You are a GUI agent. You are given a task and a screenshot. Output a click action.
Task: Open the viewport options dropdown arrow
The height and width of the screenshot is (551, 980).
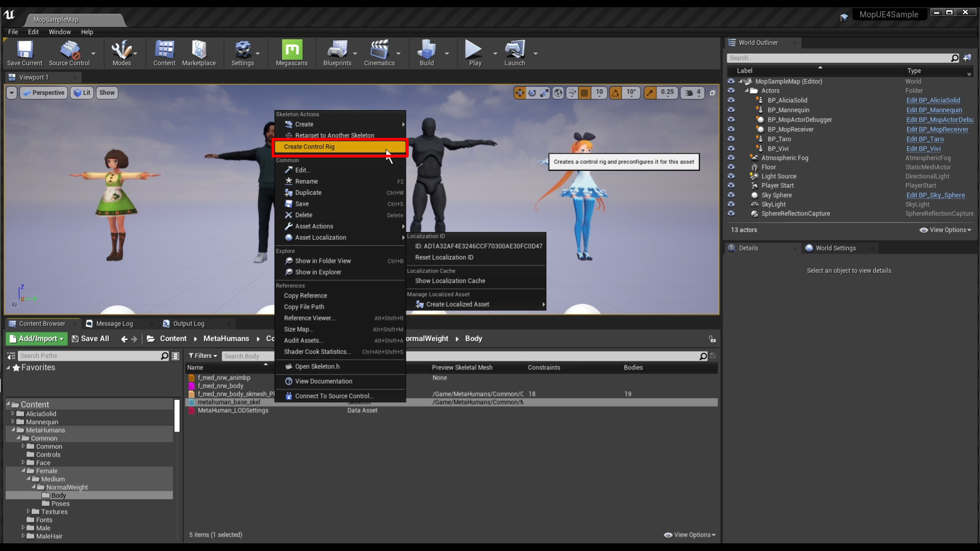12,93
